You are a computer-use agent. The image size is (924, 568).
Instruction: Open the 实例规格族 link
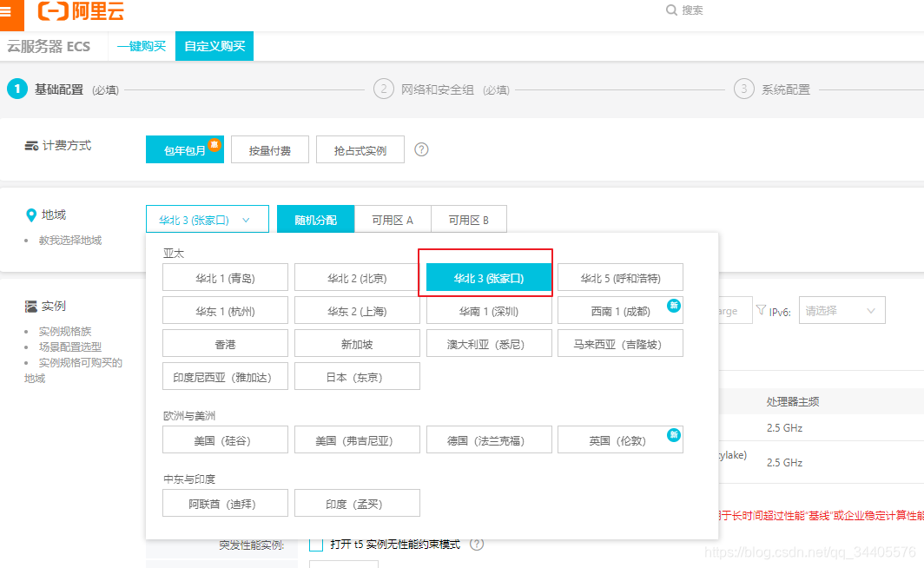click(x=65, y=331)
